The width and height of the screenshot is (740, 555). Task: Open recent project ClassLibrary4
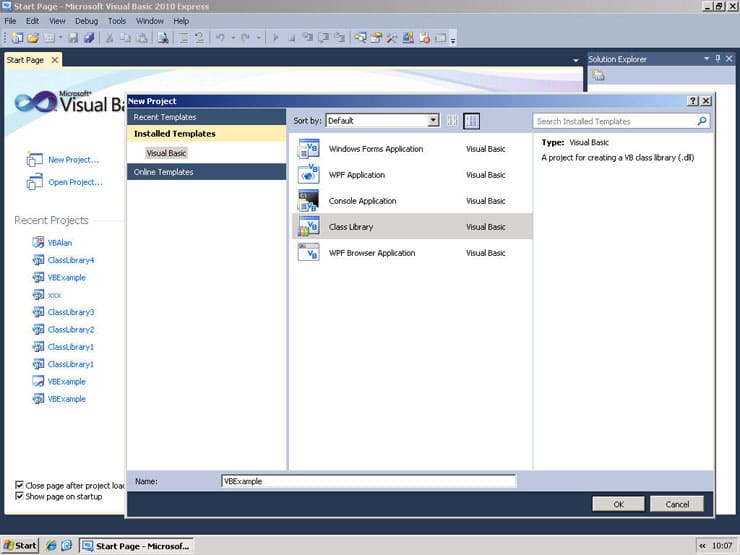click(71, 260)
